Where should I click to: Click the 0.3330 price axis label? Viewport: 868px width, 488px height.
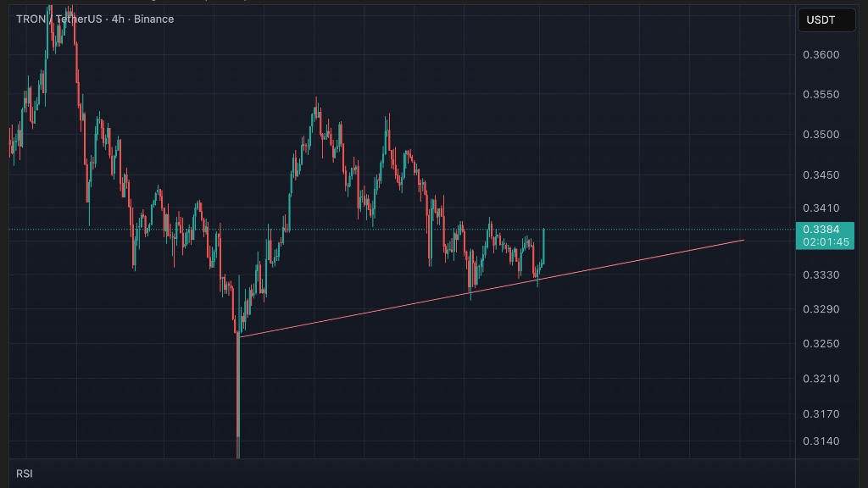[821, 274]
